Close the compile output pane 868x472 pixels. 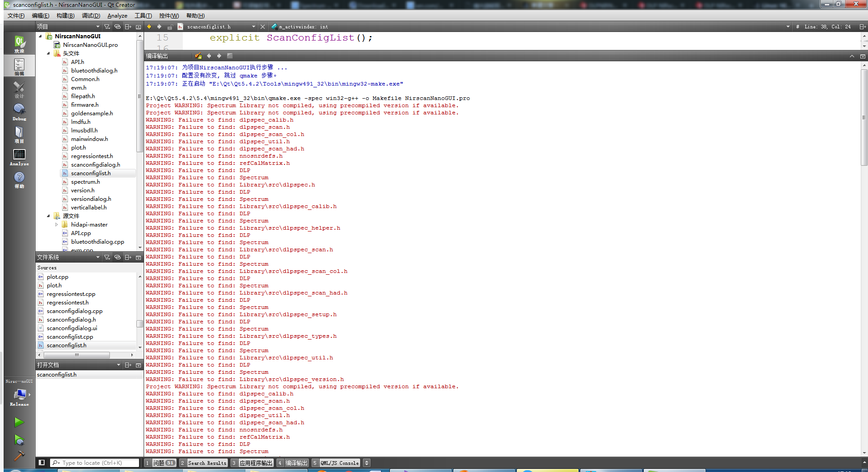(x=863, y=56)
